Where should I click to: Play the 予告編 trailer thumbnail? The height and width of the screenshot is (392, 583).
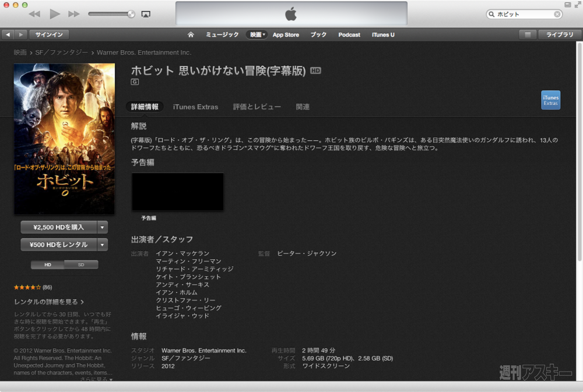[x=178, y=192]
